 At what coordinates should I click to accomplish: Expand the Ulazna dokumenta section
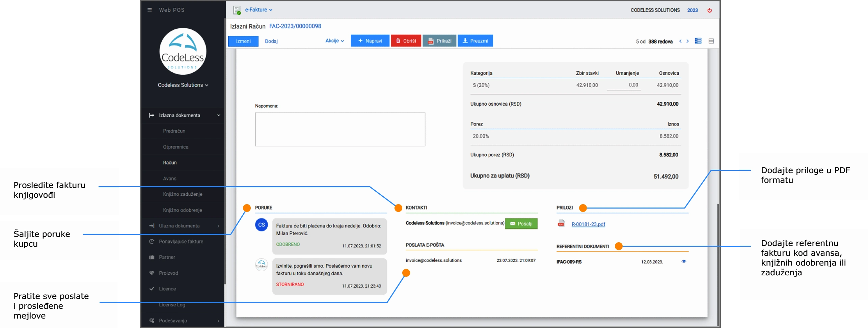pyautogui.click(x=183, y=226)
